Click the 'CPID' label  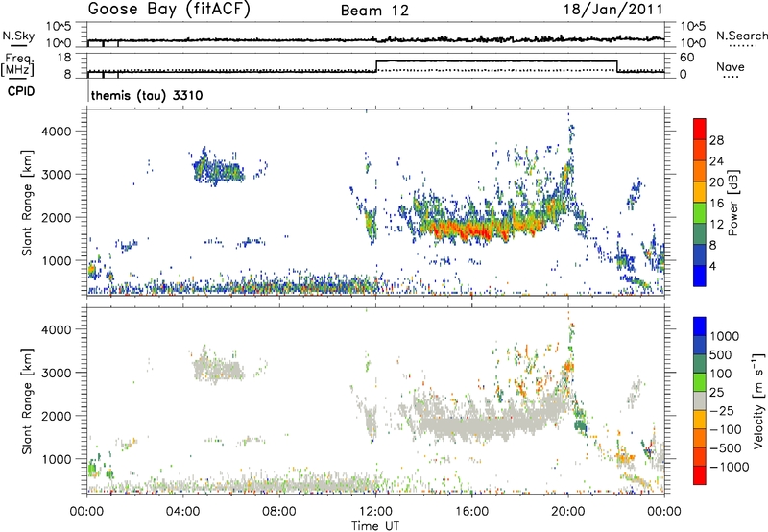(21, 91)
